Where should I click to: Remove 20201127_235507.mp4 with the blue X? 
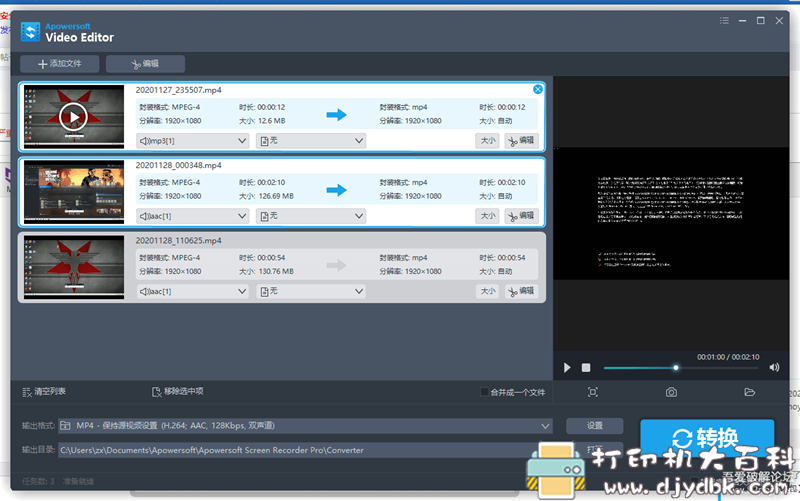[x=537, y=89]
